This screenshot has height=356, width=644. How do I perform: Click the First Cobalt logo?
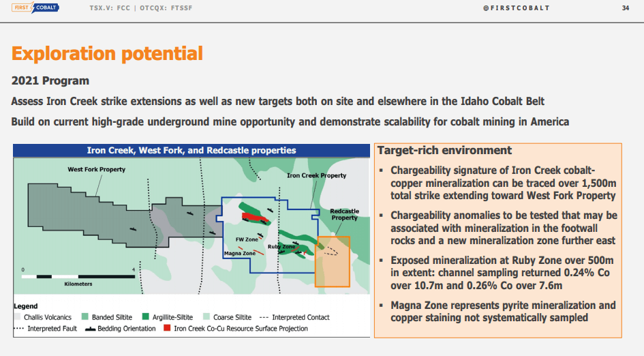point(35,8)
